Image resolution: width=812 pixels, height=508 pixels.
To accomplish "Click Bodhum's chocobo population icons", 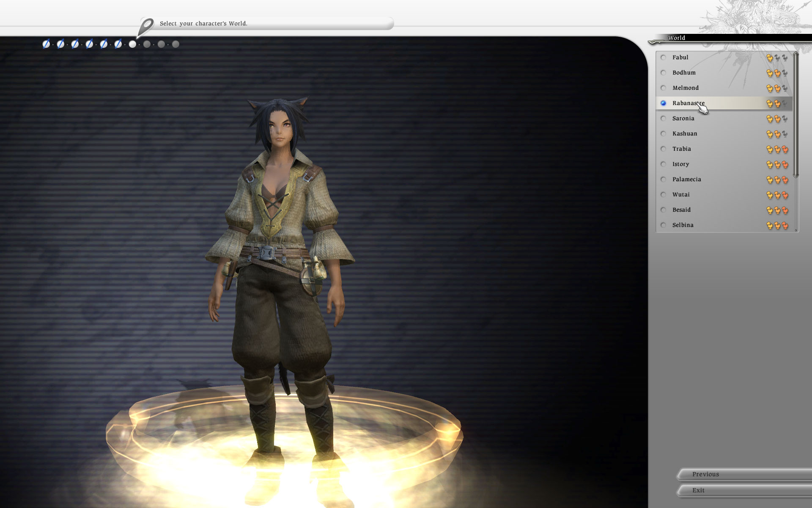I will click(777, 73).
